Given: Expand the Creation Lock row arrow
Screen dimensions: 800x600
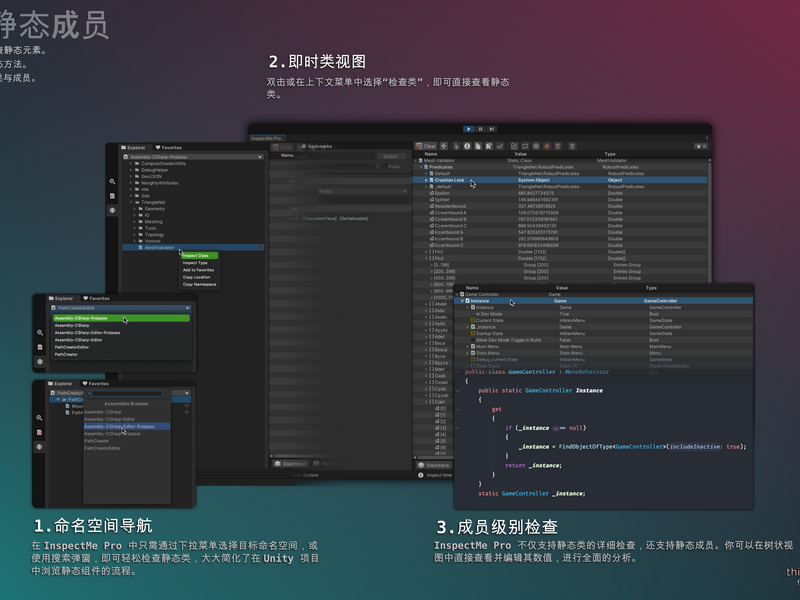Looking at the screenshot, I should [x=427, y=180].
